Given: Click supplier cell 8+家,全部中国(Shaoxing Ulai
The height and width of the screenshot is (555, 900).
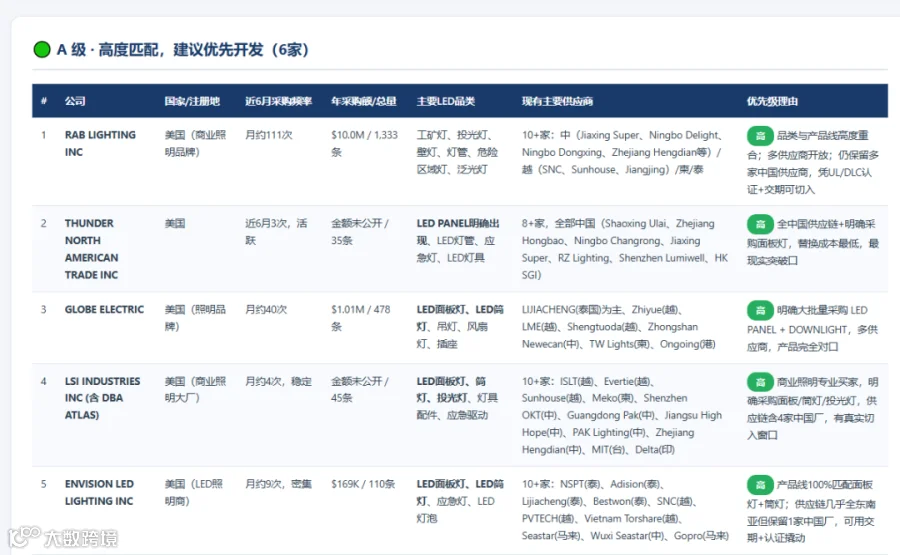Looking at the screenshot, I should click(x=624, y=249).
